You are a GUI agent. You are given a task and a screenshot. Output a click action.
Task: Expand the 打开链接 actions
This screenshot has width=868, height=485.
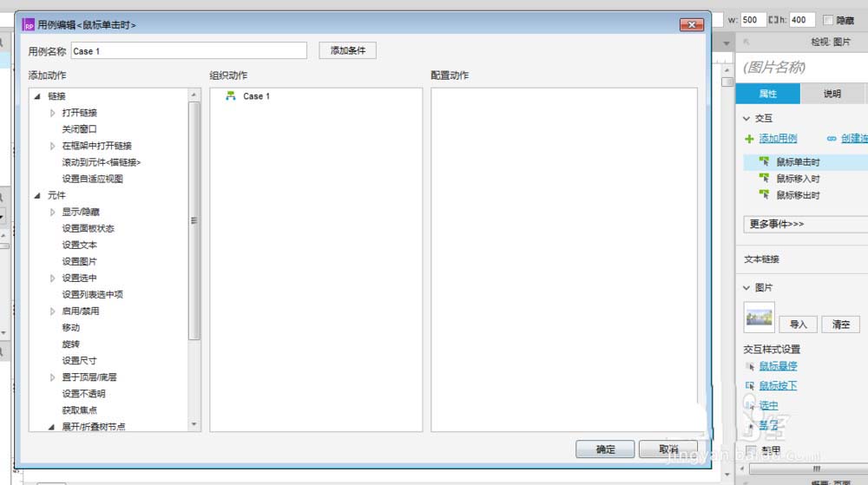tap(53, 113)
